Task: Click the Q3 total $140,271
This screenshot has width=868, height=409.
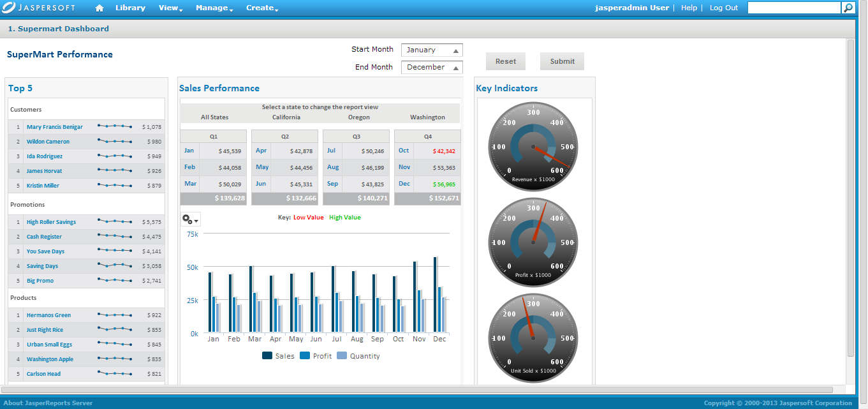Action: pos(372,198)
